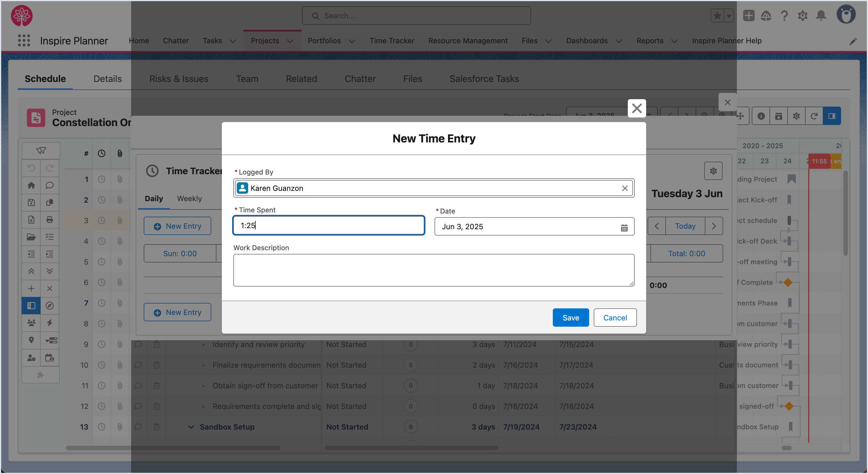Open the app launcher grid icon

[23, 40]
